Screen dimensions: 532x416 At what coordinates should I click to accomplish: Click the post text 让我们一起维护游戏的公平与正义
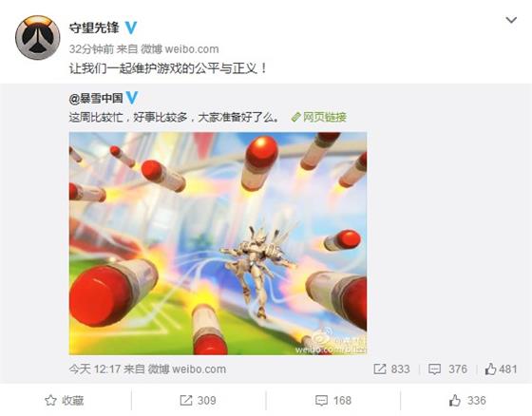click(x=168, y=68)
